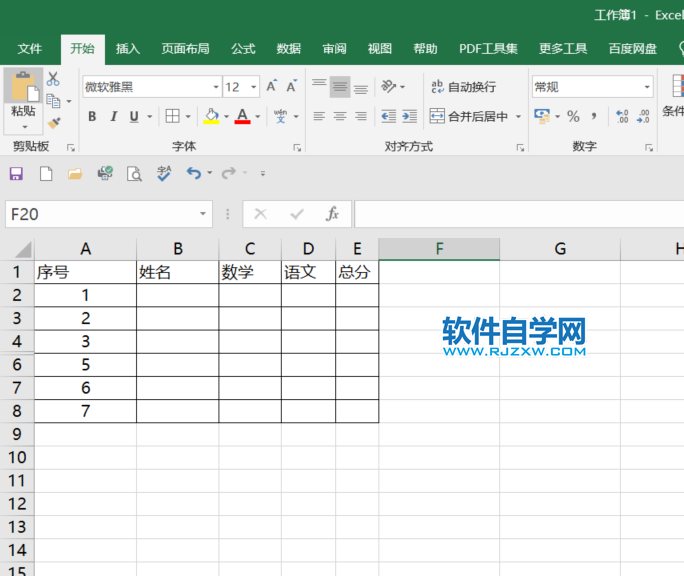Apply percent style icon

pyautogui.click(x=573, y=117)
